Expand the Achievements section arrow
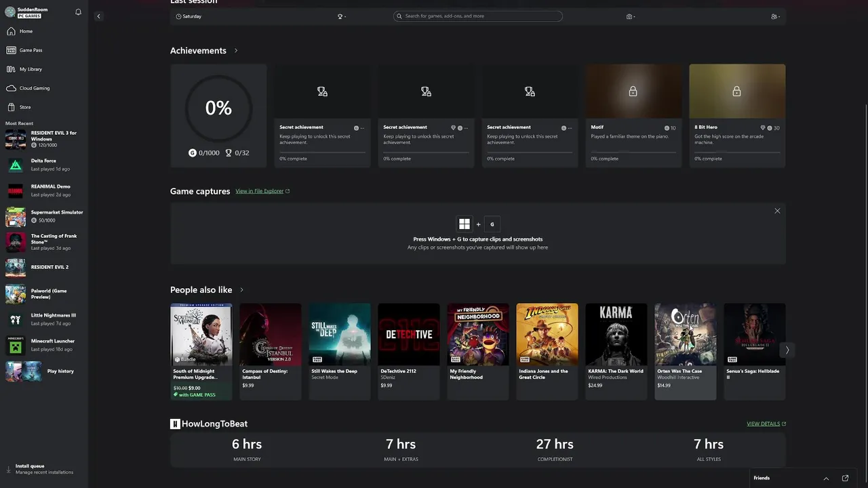 (x=236, y=51)
